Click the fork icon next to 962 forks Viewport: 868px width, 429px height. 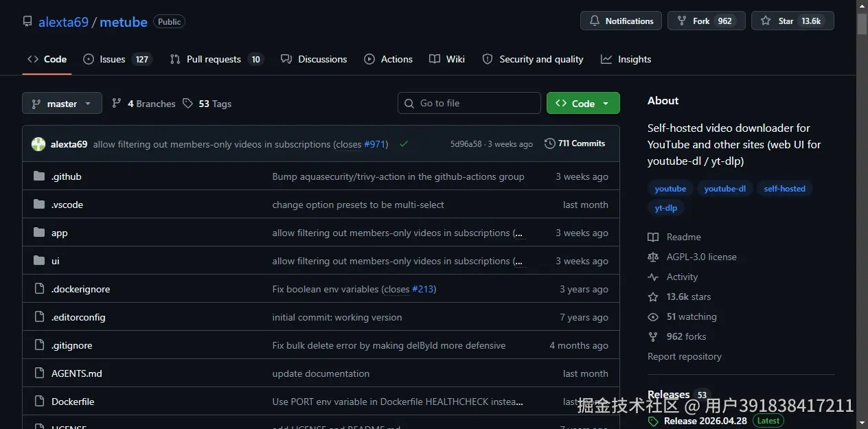pyautogui.click(x=653, y=336)
